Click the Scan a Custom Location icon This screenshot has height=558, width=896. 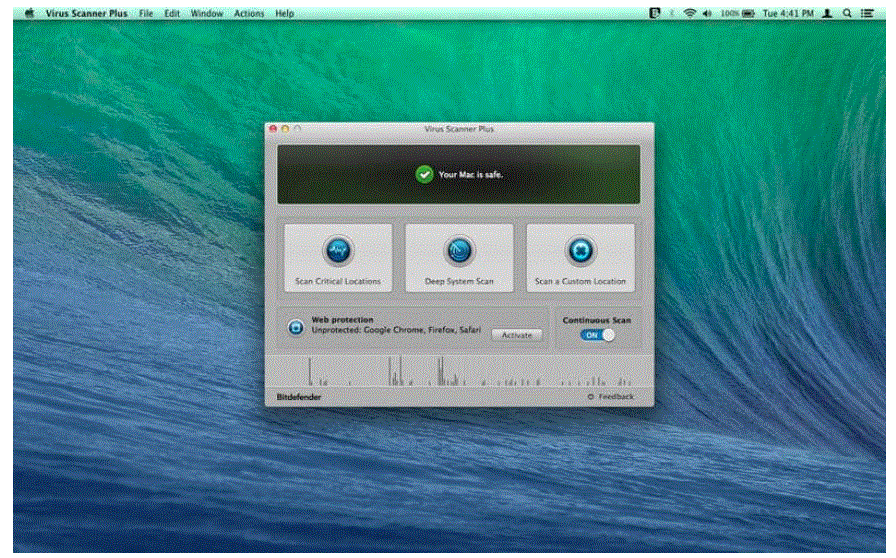pos(581,250)
